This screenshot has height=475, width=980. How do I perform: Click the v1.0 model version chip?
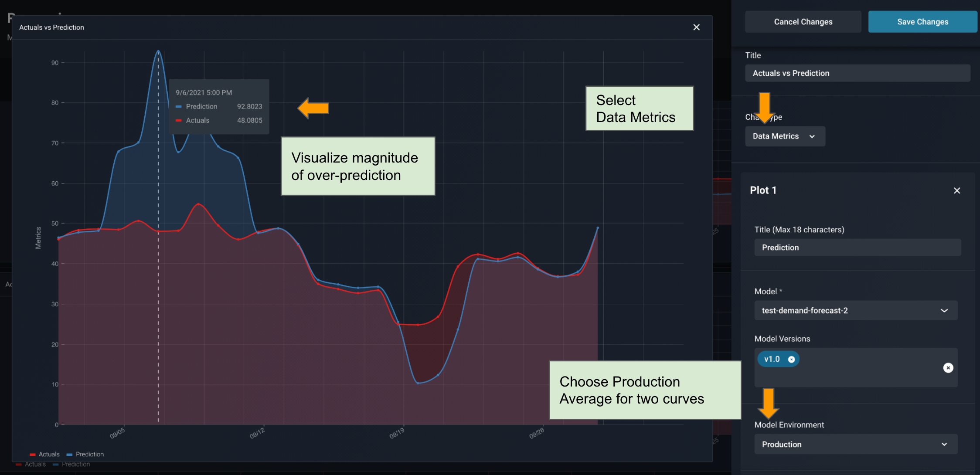(772, 360)
